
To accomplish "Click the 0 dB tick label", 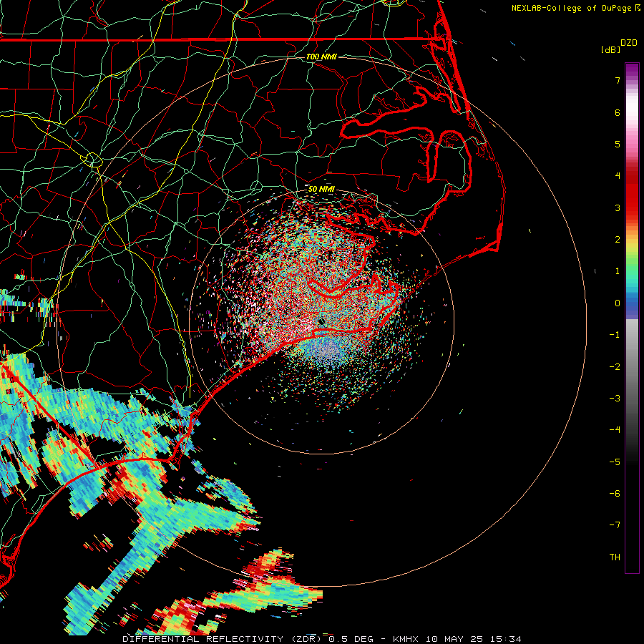I will click(x=618, y=303).
